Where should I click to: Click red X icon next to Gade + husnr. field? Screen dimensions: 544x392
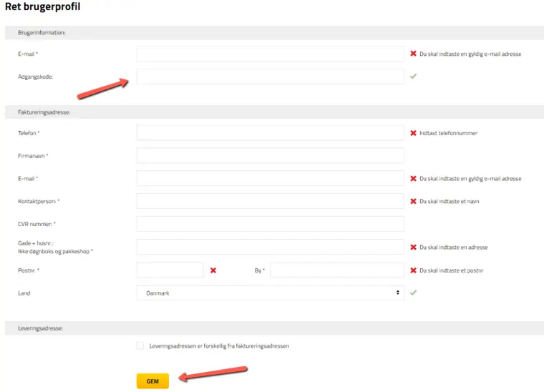tap(413, 248)
